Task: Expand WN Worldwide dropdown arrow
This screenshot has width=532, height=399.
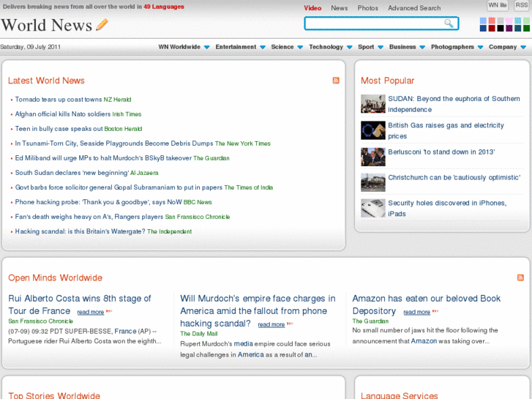Action: 206,47
